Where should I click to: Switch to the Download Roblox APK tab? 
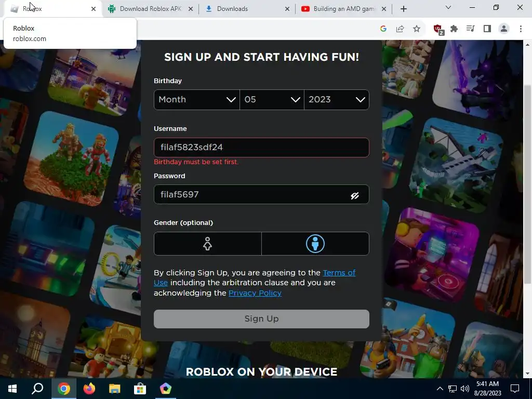pyautogui.click(x=150, y=9)
